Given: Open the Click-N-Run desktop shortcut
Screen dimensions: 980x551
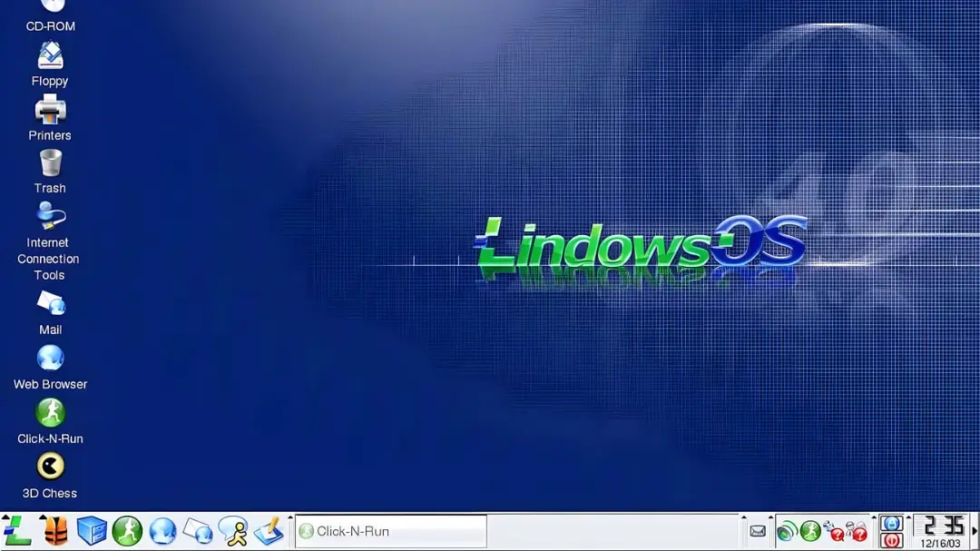Looking at the screenshot, I should click(x=50, y=422).
